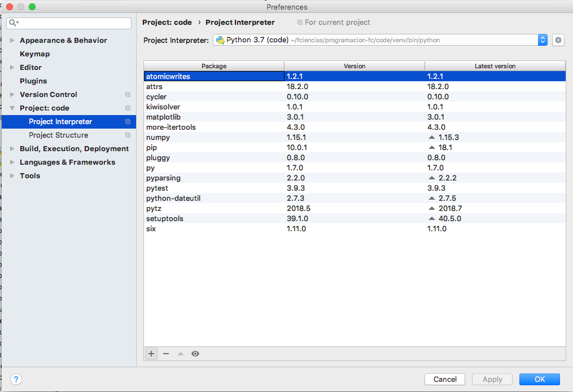This screenshot has height=392, width=573.
Task: Select the attrs package row
Action: click(x=355, y=86)
